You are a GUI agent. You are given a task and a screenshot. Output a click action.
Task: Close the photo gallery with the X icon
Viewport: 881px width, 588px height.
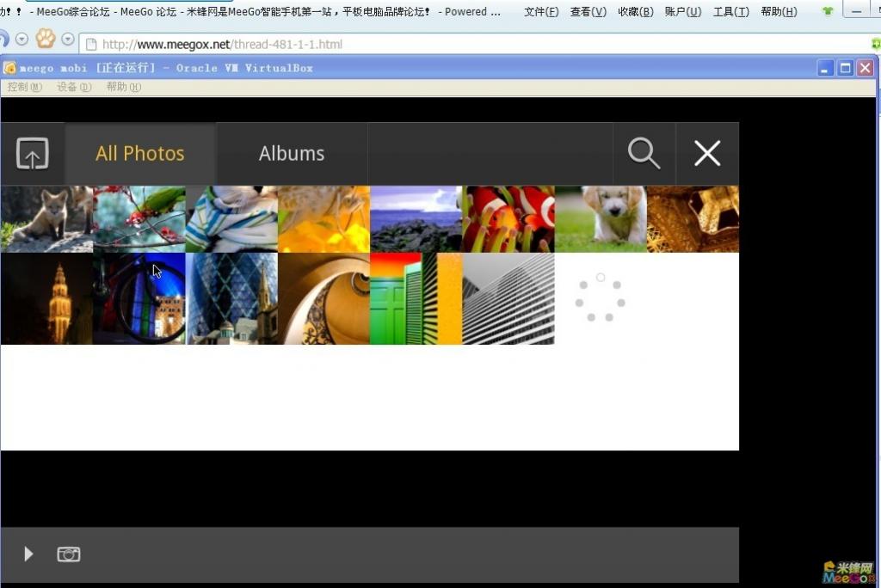[707, 153]
